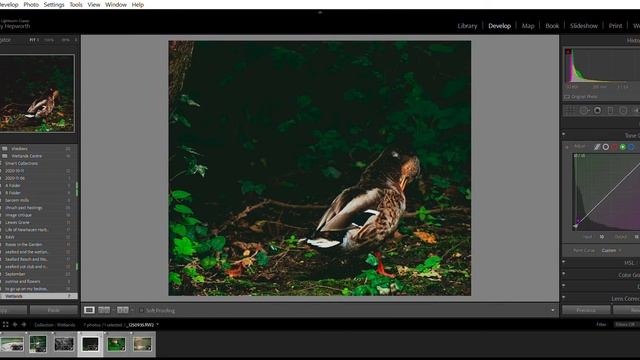Open the Window menu

(116, 4)
